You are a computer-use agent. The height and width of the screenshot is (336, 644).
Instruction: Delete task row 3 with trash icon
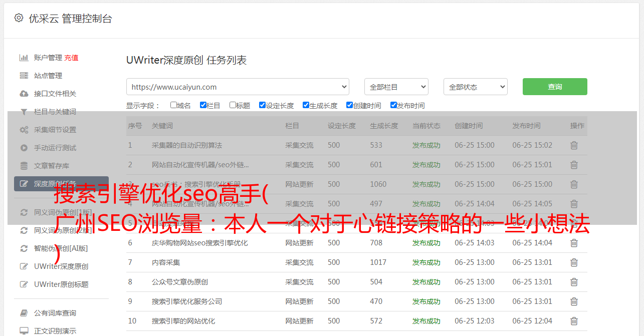[x=574, y=184]
